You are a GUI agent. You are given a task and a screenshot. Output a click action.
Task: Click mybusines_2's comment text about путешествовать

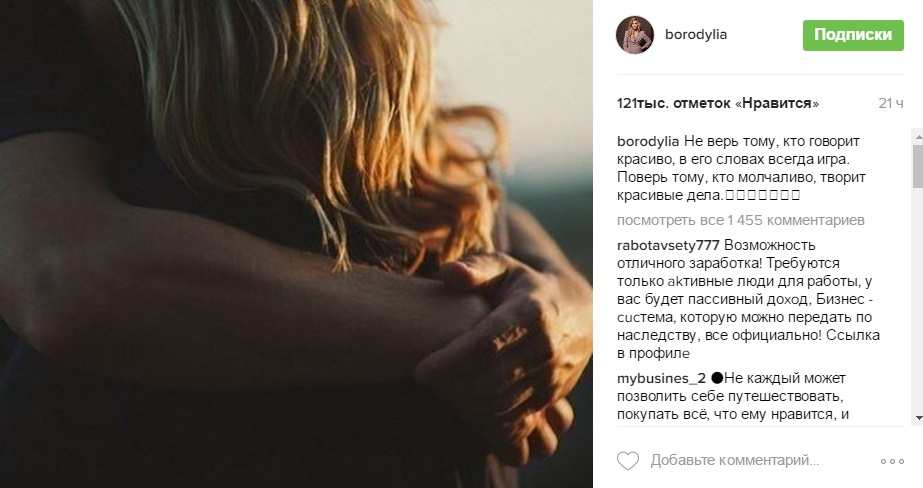coord(733,396)
